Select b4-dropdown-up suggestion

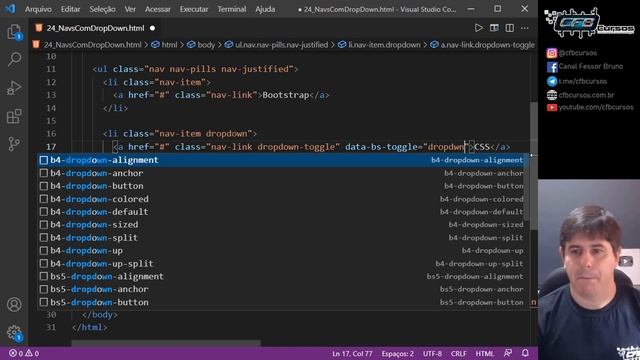pyautogui.click(x=281, y=251)
